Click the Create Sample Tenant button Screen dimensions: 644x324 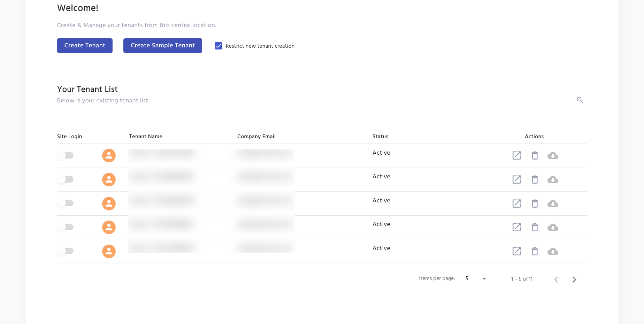(x=162, y=46)
